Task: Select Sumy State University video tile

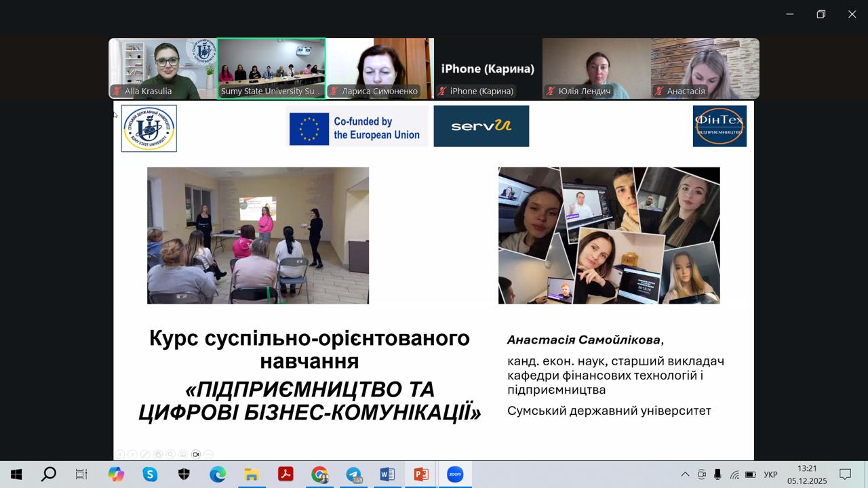Action: [271, 68]
